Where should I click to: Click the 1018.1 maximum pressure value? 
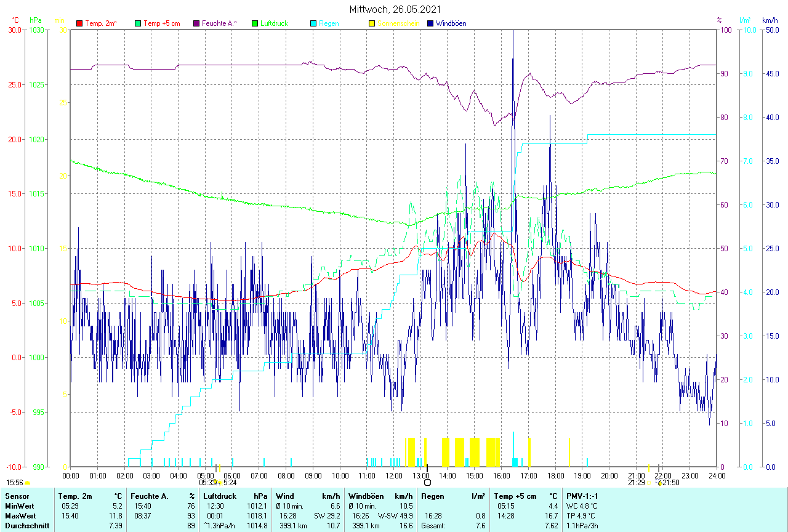pos(257,515)
